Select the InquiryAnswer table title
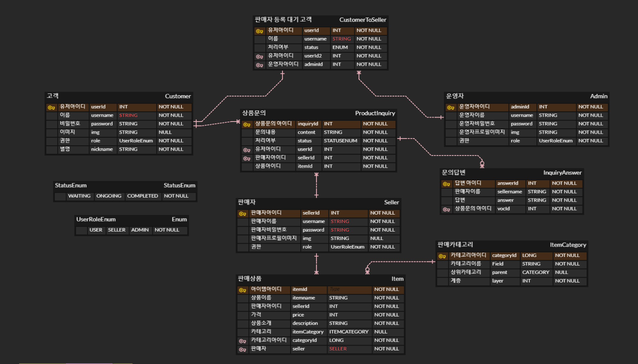 tap(562, 172)
